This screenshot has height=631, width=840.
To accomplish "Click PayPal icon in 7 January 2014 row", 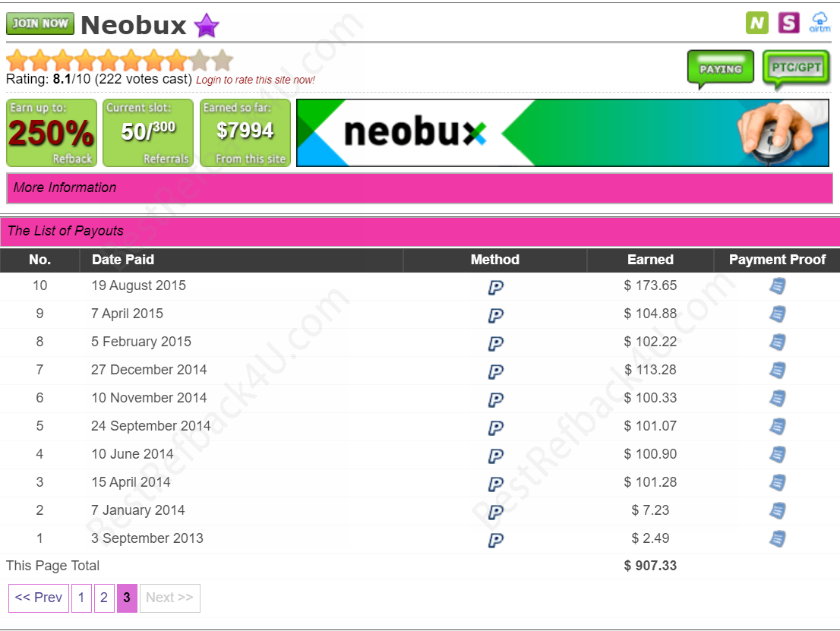I will click(495, 513).
